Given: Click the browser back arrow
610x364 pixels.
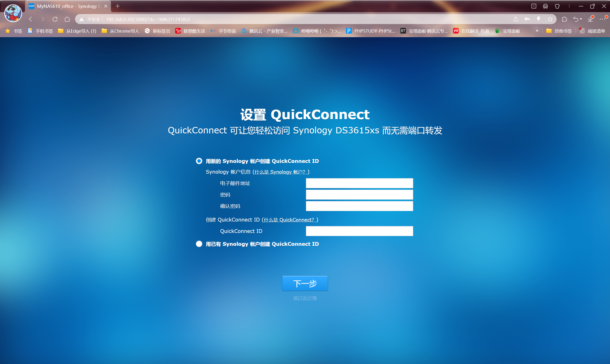Looking at the screenshot, I should 31,19.
